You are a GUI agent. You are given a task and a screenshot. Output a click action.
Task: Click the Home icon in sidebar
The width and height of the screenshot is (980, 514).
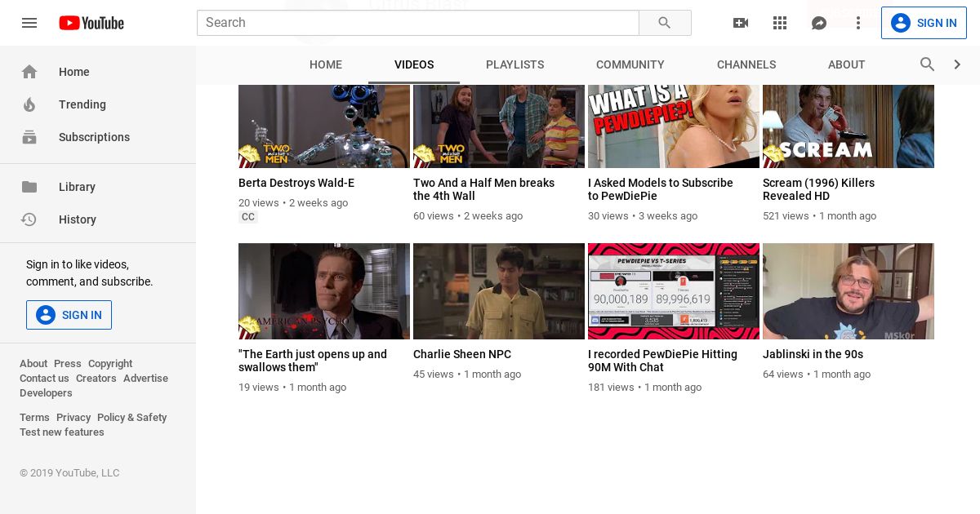click(x=29, y=72)
